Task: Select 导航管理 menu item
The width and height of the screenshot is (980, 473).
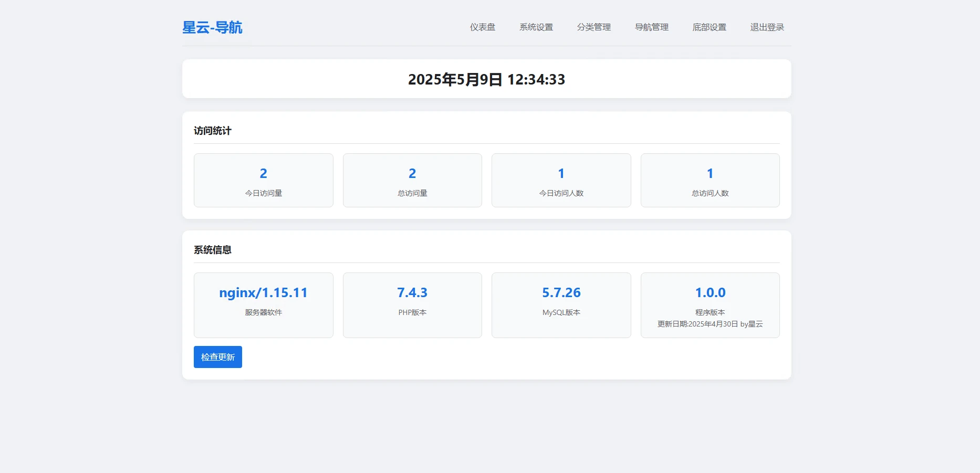Action: tap(652, 27)
